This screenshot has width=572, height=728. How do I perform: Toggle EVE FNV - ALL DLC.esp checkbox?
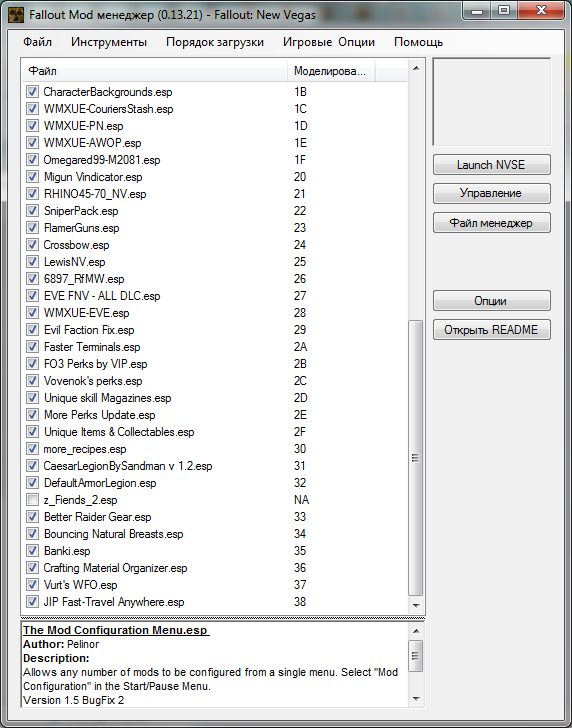[x=32, y=296]
